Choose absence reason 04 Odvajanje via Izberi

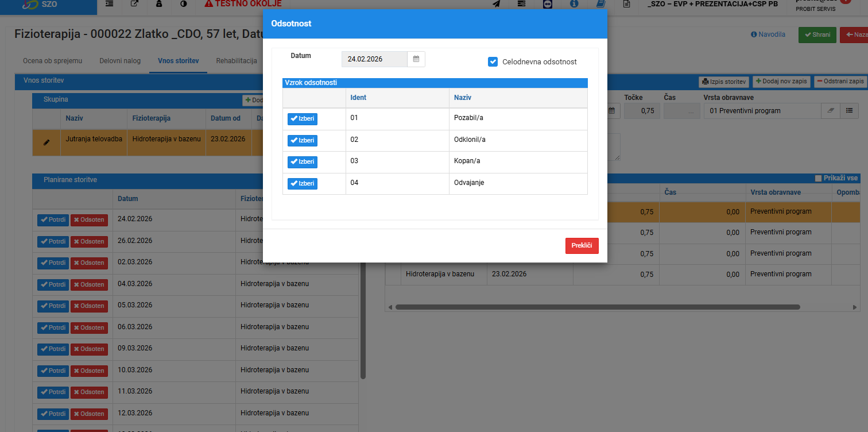[x=303, y=184]
